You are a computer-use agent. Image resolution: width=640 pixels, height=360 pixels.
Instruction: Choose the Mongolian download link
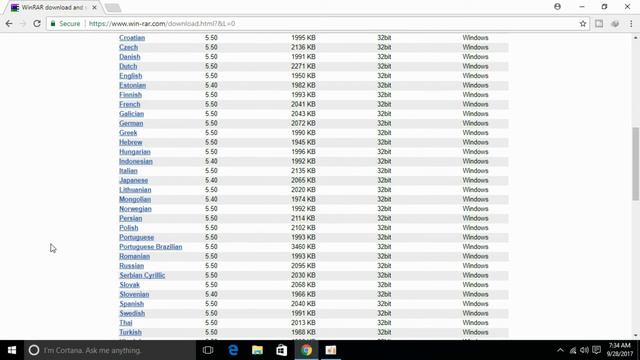click(x=135, y=199)
